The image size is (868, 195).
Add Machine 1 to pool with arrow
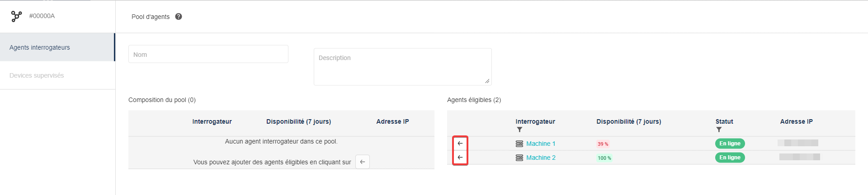click(x=460, y=144)
